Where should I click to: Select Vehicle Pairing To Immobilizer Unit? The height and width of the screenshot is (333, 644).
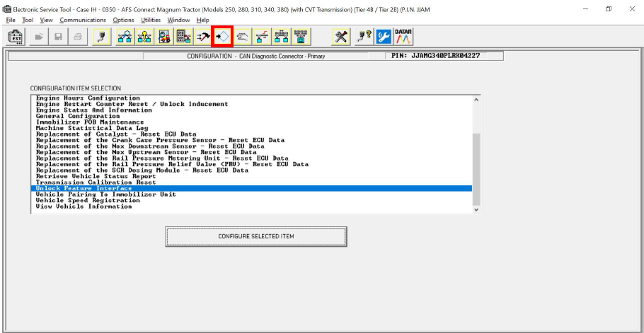click(x=251, y=194)
